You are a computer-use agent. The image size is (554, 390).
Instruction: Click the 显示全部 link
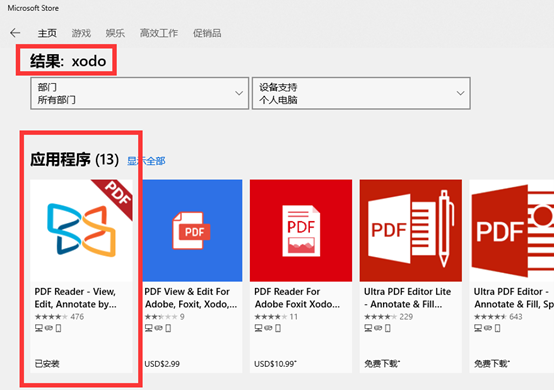click(x=146, y=161)
